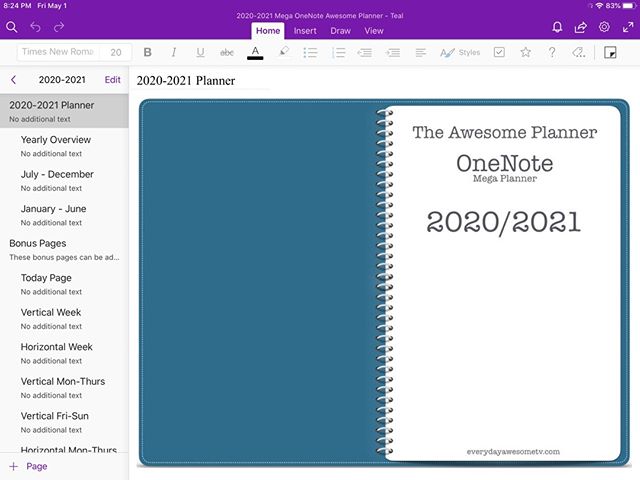
Task: Open the notifications bell
Action: (557, 27)
